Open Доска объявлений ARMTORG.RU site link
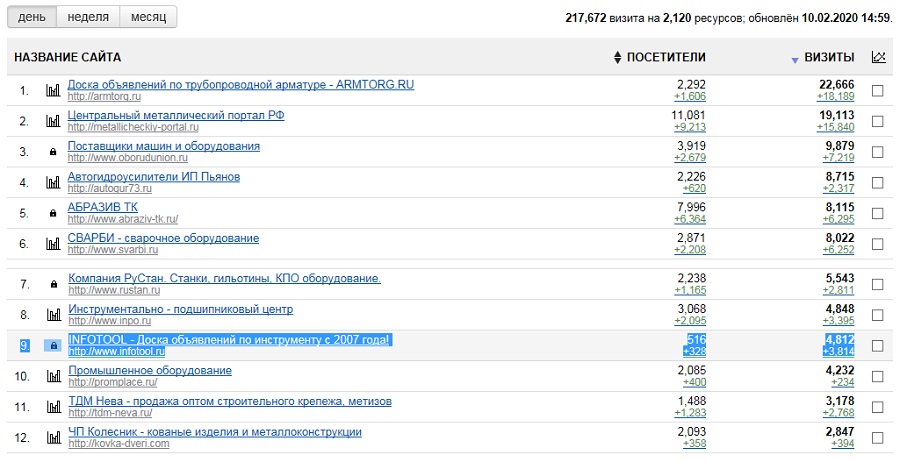The width and height of the screenshot is (900, 462). pos(240,84)
